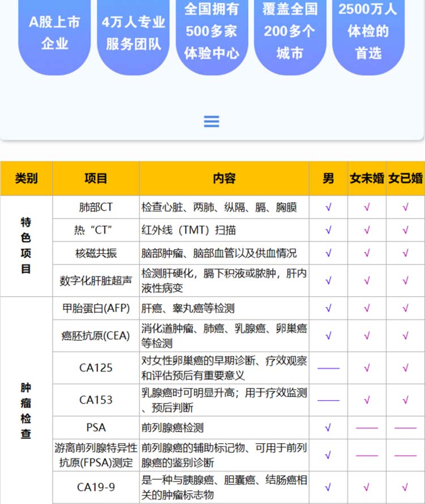Click the A股上市企业 badge
The width and height of the screenshot is (425, 504).
[54, 32]
